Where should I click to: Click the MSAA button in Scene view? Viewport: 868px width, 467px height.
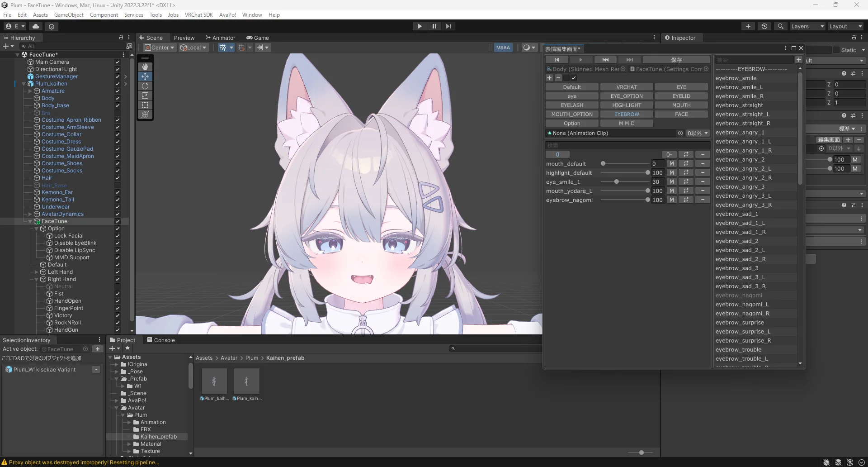pyautogui.click(x=503, y=48)
